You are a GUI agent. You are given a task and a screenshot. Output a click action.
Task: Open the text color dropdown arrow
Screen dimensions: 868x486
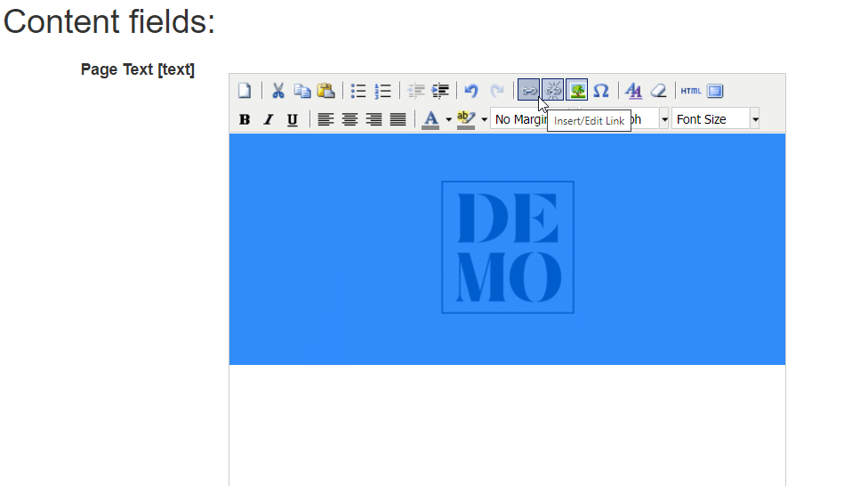point(448,119)
